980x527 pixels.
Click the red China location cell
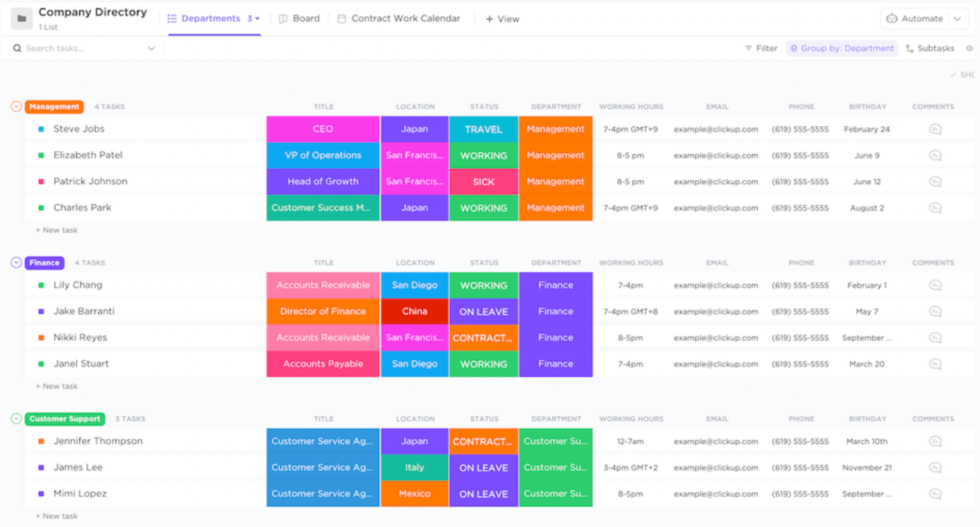click(x=414, y=312)
